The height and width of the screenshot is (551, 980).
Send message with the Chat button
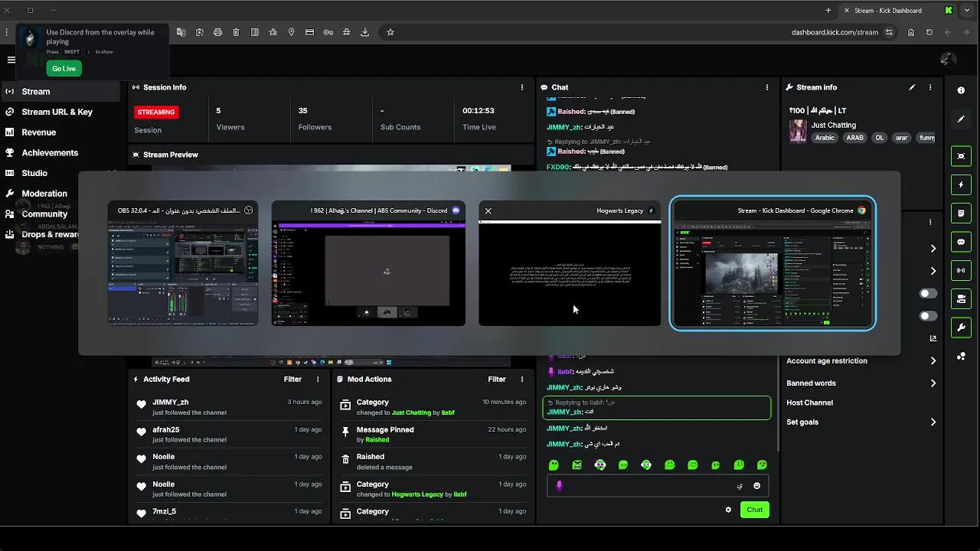pos(755,510)
